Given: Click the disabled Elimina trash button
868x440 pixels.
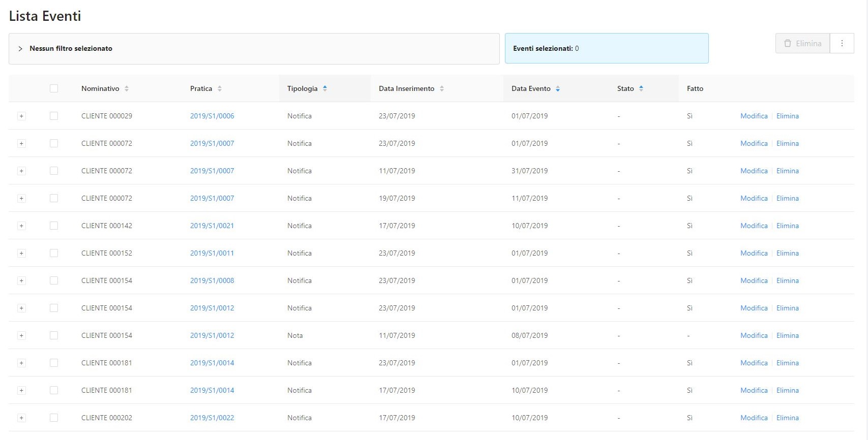Looking at the screenshot, I should [802, 44].
